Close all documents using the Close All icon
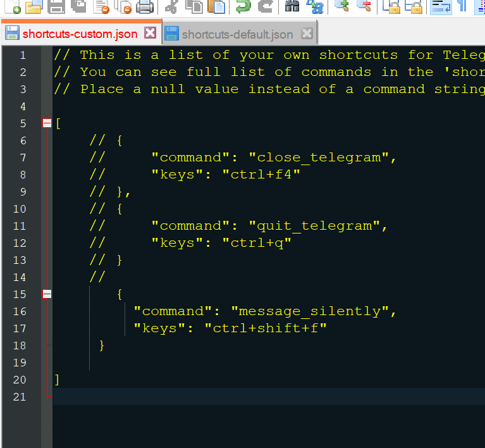The width and height of the screenshot is (485, 448). [123, 6]
